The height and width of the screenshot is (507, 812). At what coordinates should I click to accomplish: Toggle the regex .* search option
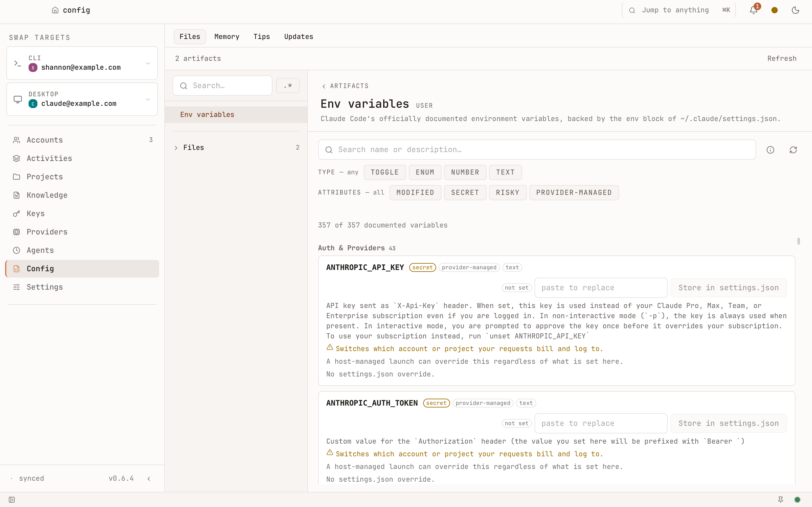click(x=288, y=86)
